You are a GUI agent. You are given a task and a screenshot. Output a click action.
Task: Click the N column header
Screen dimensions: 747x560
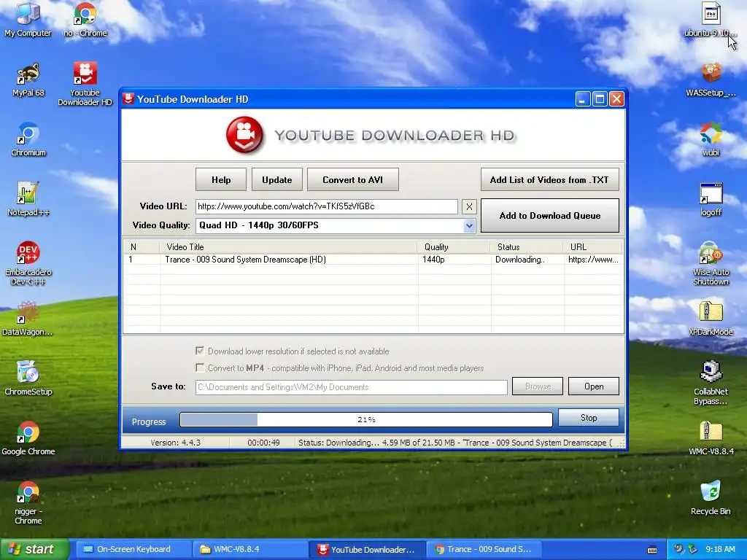click(142, 246)
